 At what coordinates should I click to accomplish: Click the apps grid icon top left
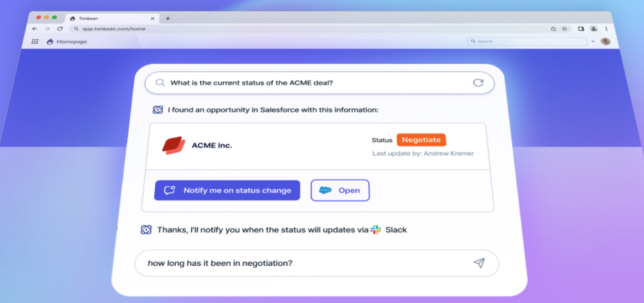[35, 41]
